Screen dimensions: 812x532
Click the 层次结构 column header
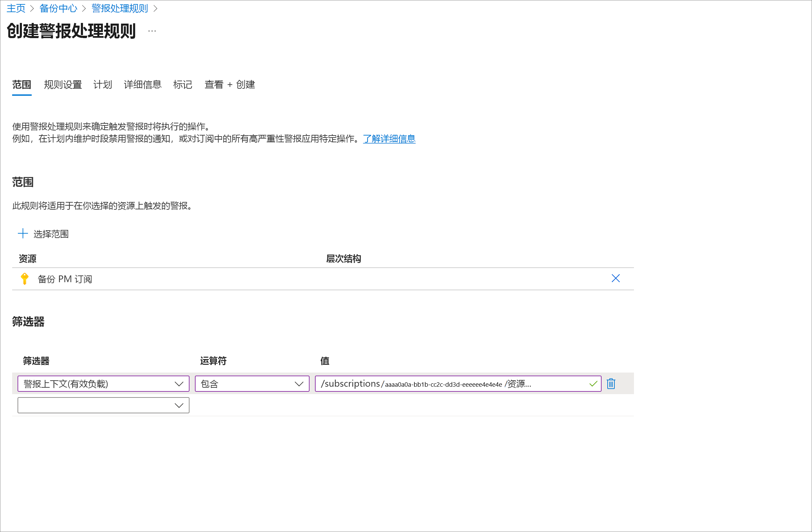coord(344,259)
